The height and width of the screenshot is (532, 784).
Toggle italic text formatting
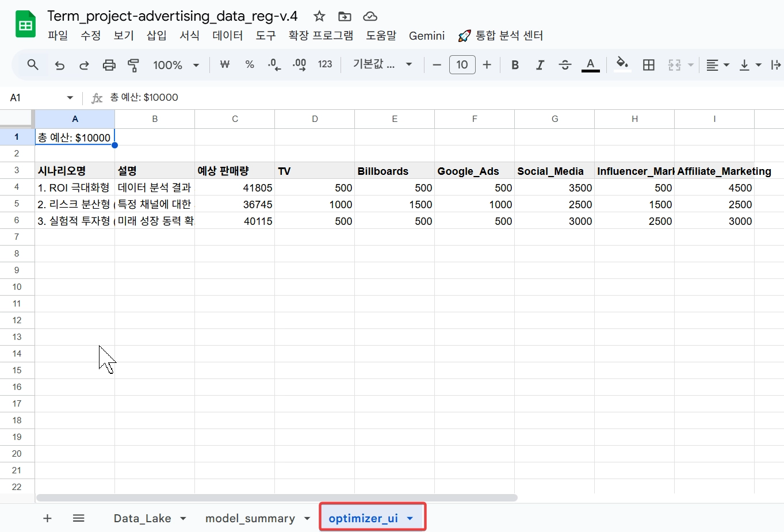click(540, 65)
